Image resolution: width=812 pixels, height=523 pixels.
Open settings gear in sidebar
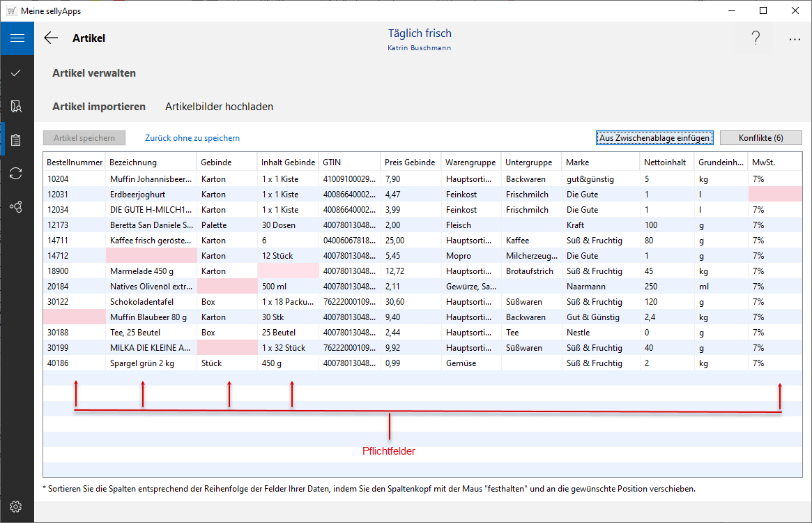(x=17, y=506)
